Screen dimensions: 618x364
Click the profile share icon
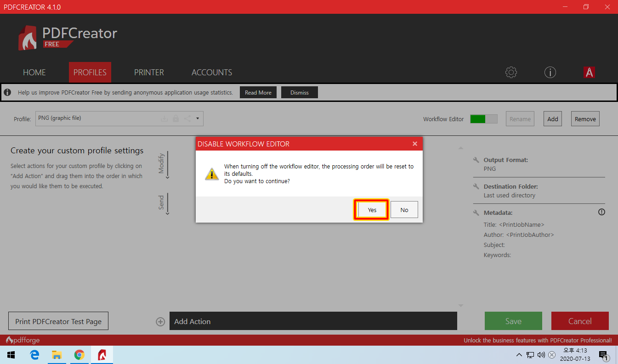click(x=187, y=118)
